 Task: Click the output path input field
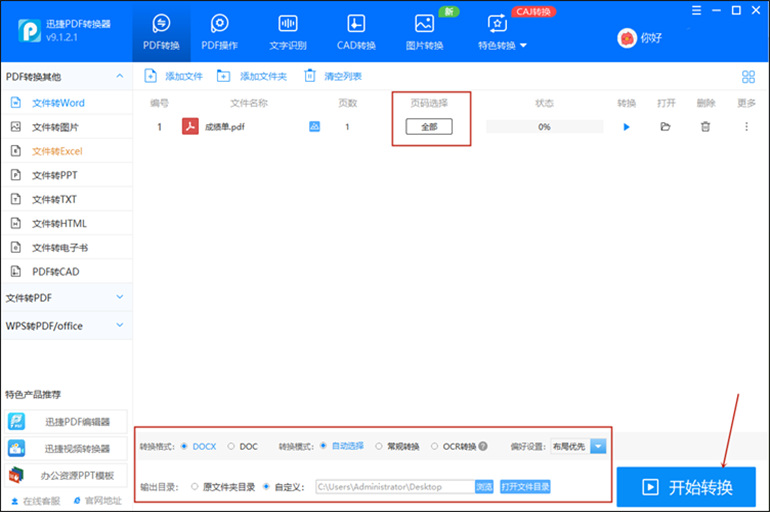(x=395, y=486)
